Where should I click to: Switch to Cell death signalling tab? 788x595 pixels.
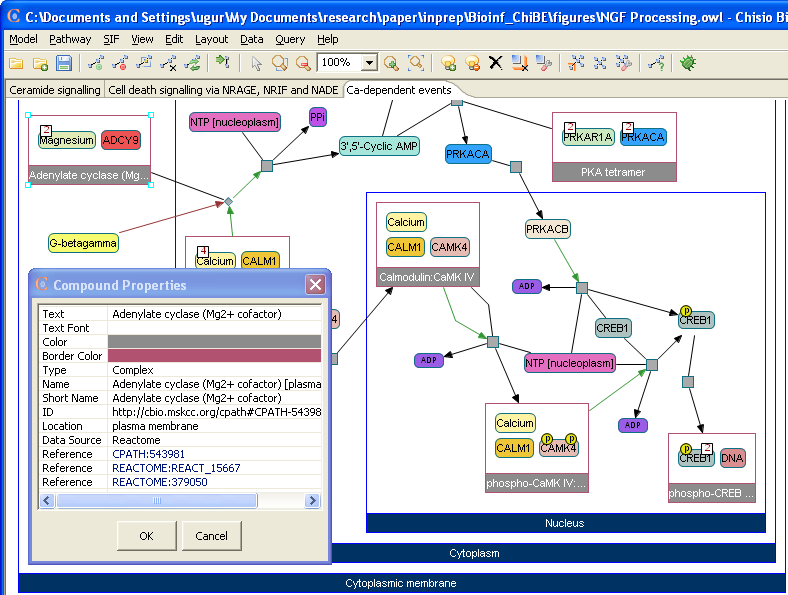click(223, 90)
